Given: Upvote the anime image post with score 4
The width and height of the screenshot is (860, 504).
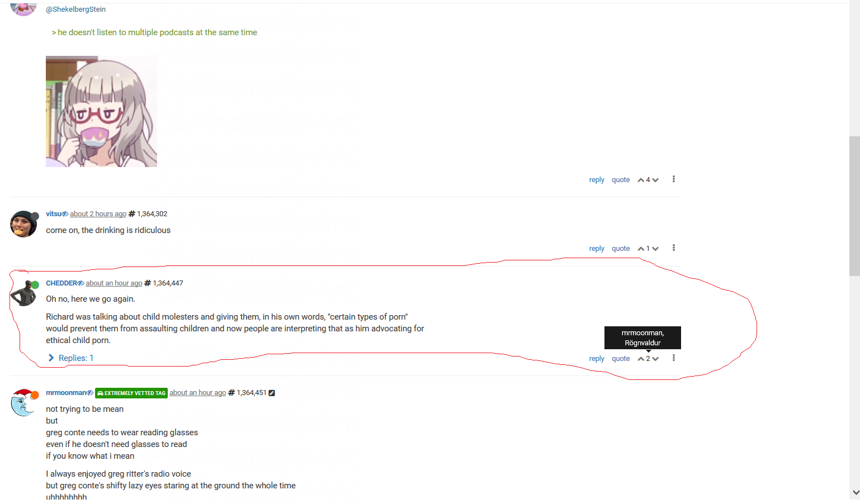Looking at the screenshot, I should pyautogui.click(x=641, y=180).
